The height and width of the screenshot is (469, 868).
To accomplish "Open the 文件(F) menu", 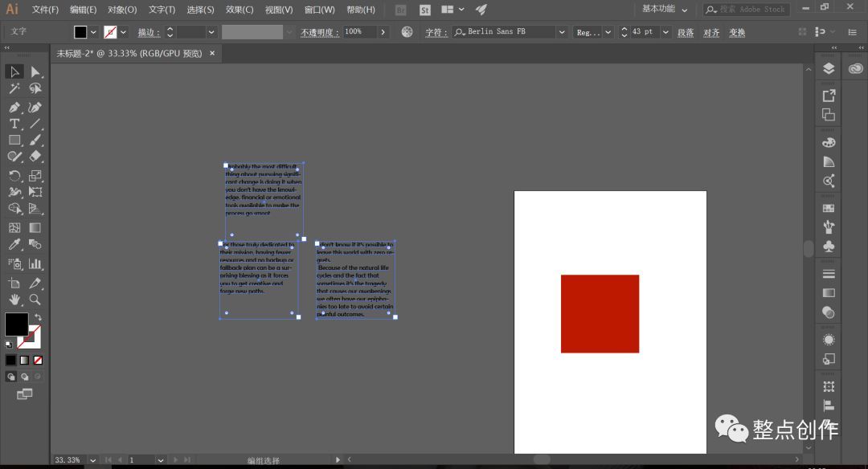I will (x=45, y=10).
